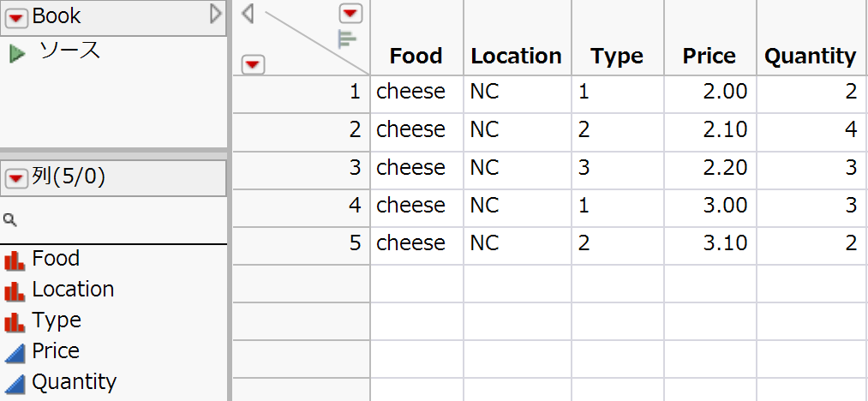Click the column sort bars icon in the table corner
This screenshot has height=401, width=868.
[x=347, y=39]
